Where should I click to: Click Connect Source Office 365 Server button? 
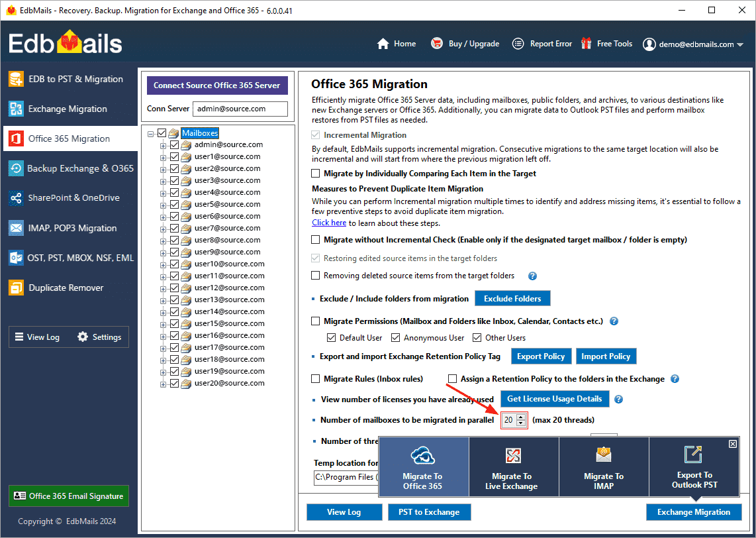click(x=217, y=85)
